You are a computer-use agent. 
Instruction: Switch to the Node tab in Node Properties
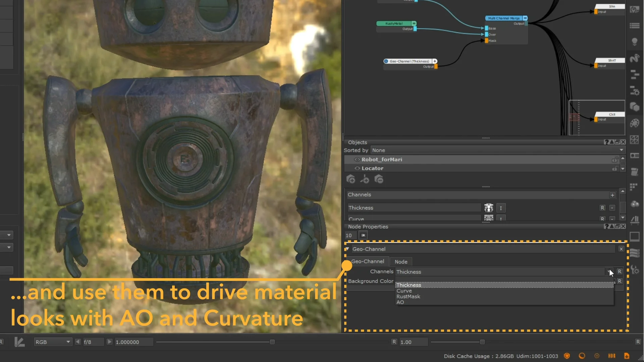tap(401, 261)
